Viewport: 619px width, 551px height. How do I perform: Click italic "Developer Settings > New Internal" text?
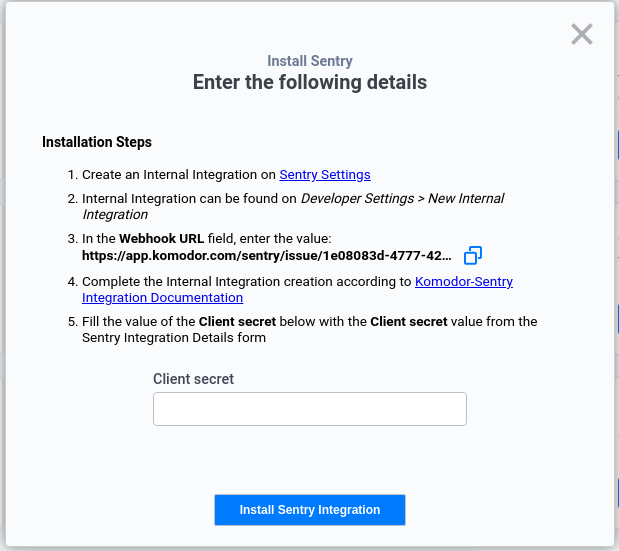pyautogui.click(x=402, y=199)
